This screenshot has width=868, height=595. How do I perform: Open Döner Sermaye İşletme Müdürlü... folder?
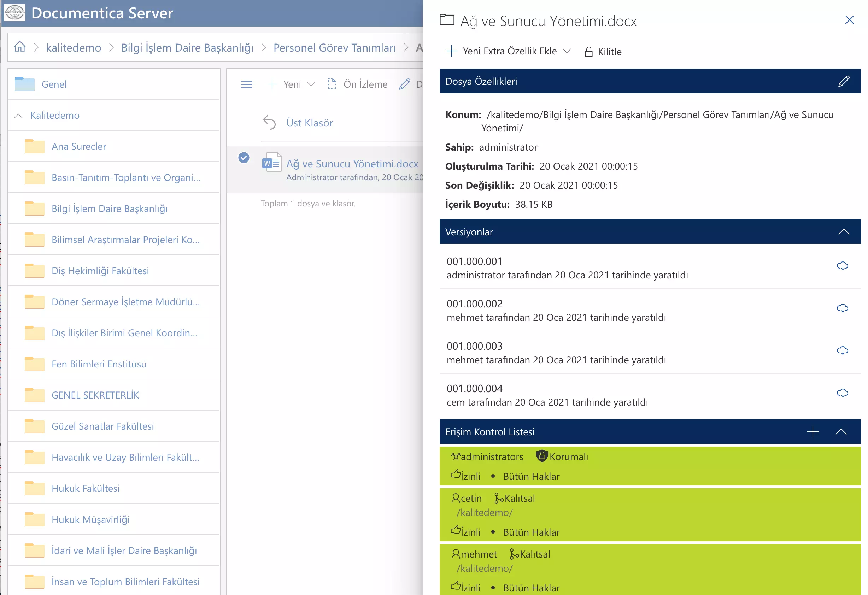(113, 301)
